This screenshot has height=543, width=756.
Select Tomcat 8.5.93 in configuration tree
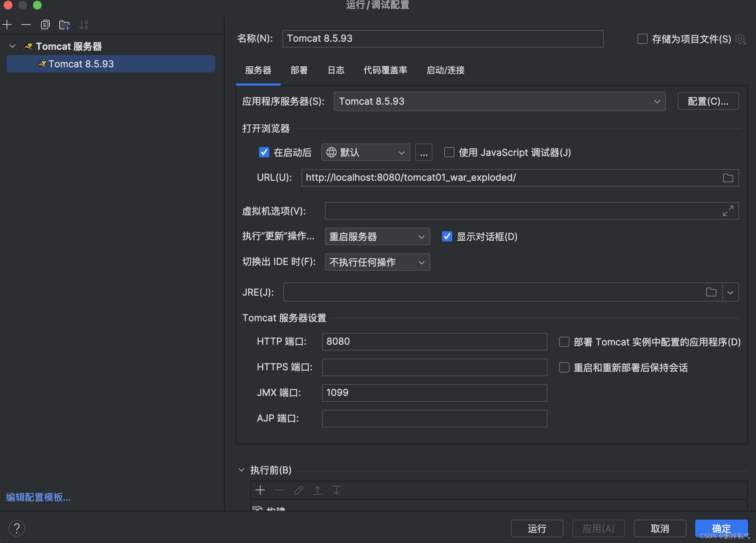(x=111, y=64)
